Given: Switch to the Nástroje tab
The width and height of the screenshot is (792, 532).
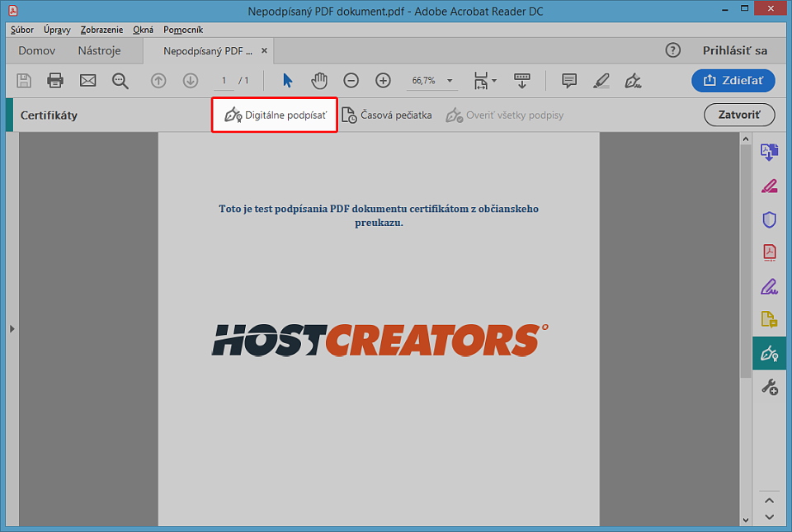Looking at the screenshot, I should (99, 50).
